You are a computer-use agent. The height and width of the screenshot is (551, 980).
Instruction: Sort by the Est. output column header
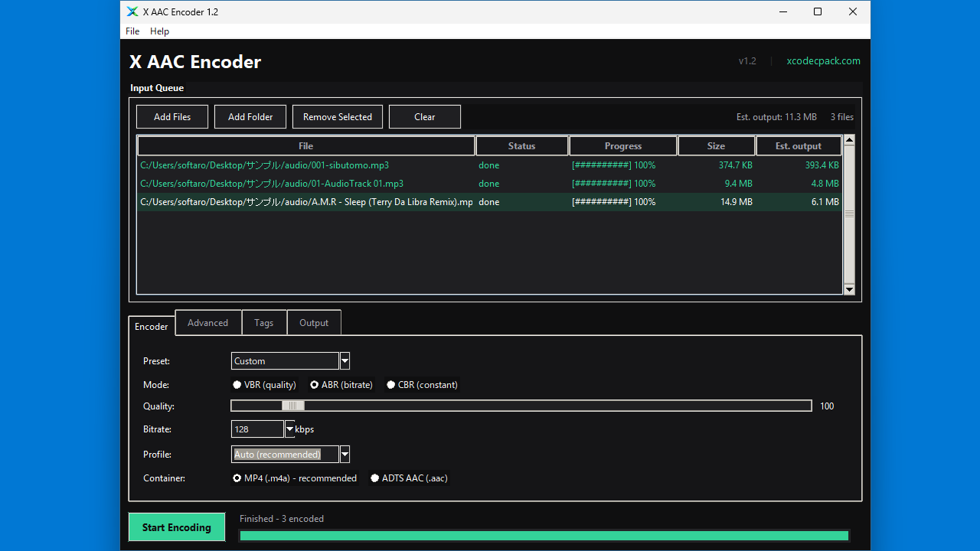click(x=799, y=146)
